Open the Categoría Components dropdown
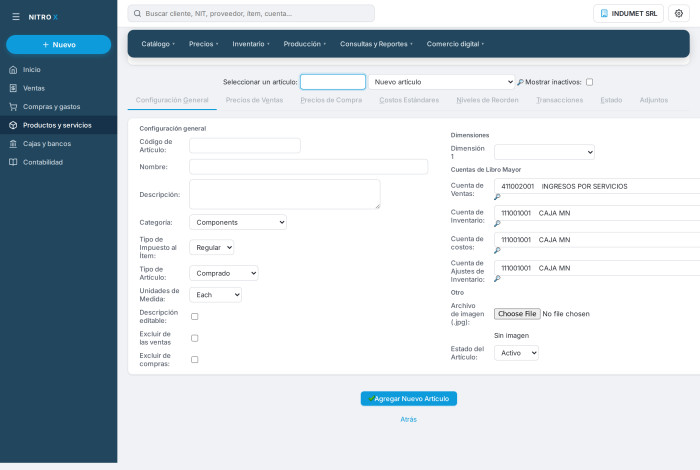 pyautogui.click(x=238, y=222)
